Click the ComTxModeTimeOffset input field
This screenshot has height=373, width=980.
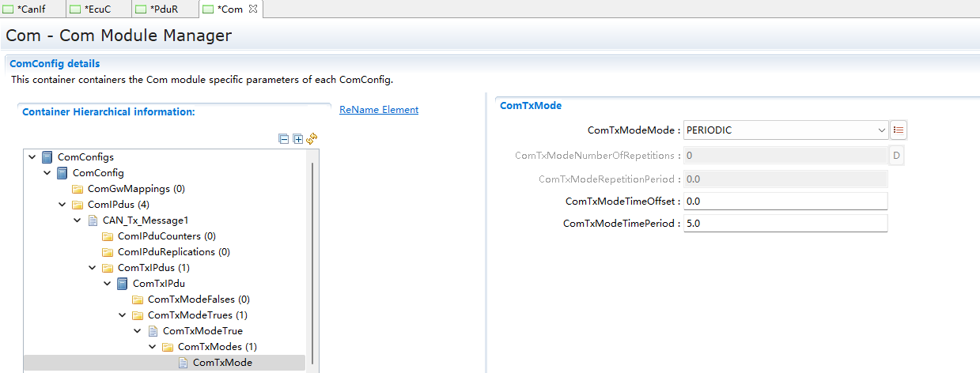785,202
